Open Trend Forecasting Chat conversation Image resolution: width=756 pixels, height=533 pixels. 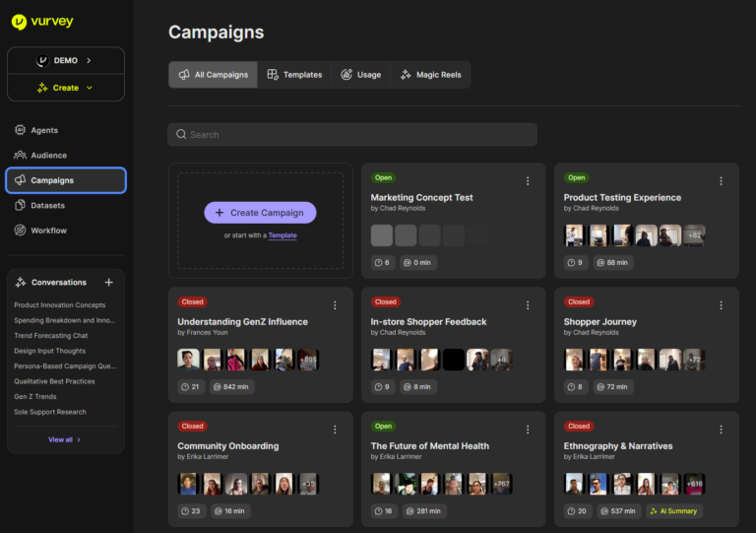(x=51, y=336)
